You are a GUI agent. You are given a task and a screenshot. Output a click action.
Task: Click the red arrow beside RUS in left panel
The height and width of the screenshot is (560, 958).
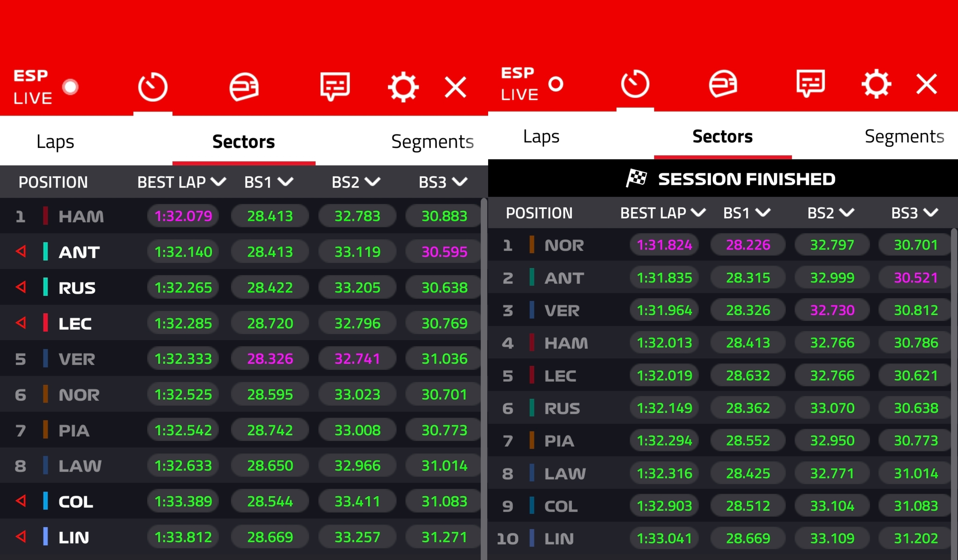[21, 287]
